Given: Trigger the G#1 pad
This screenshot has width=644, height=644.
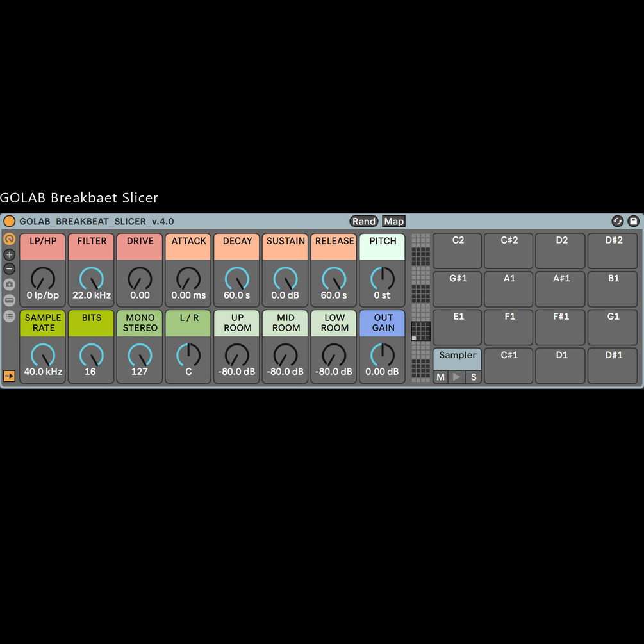Looking at the screenshot, I should pos(457,288).
